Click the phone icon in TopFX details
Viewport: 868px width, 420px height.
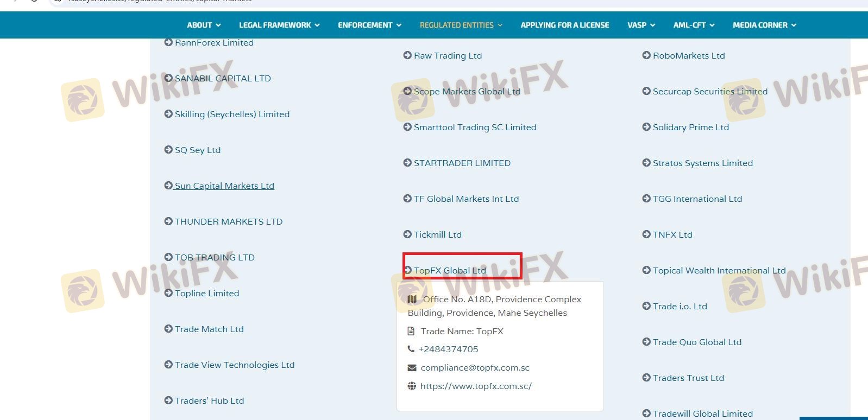pyautogui.click(x=411, y=349)
